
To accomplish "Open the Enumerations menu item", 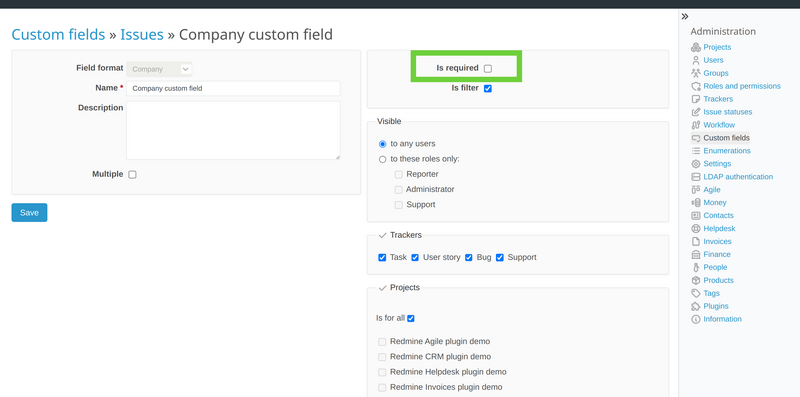I will pos(727,151).
